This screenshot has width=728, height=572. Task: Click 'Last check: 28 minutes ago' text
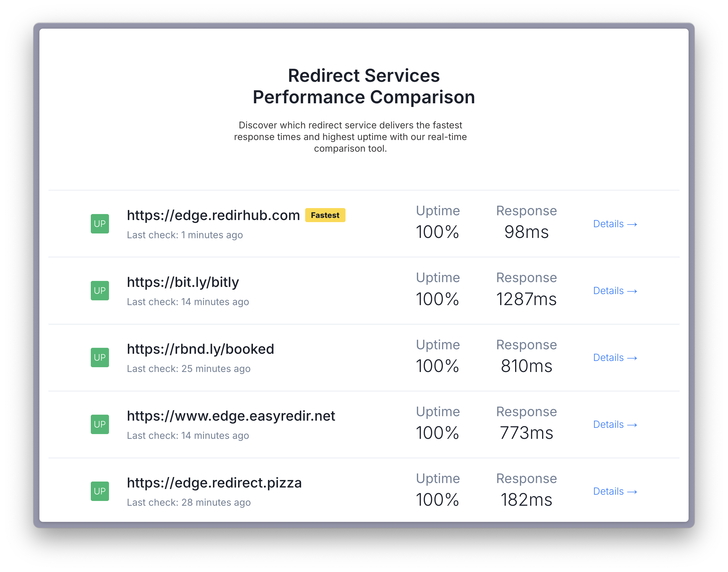[189, 503]
